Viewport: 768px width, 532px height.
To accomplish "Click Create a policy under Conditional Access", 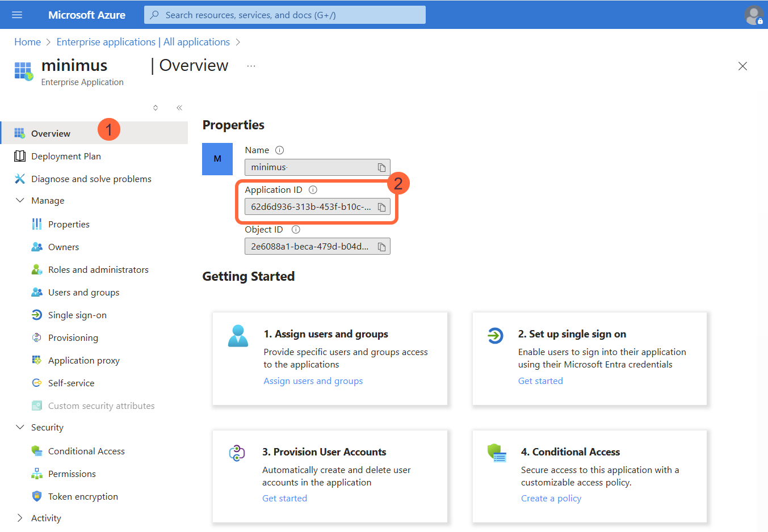I will (551, 498).
